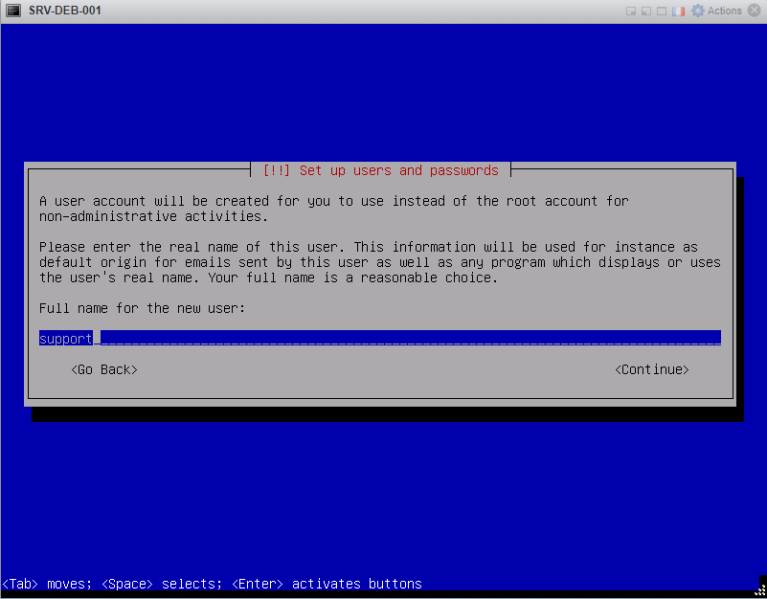
Task: Click the user account description paragraph
Action: pos(334,208)
